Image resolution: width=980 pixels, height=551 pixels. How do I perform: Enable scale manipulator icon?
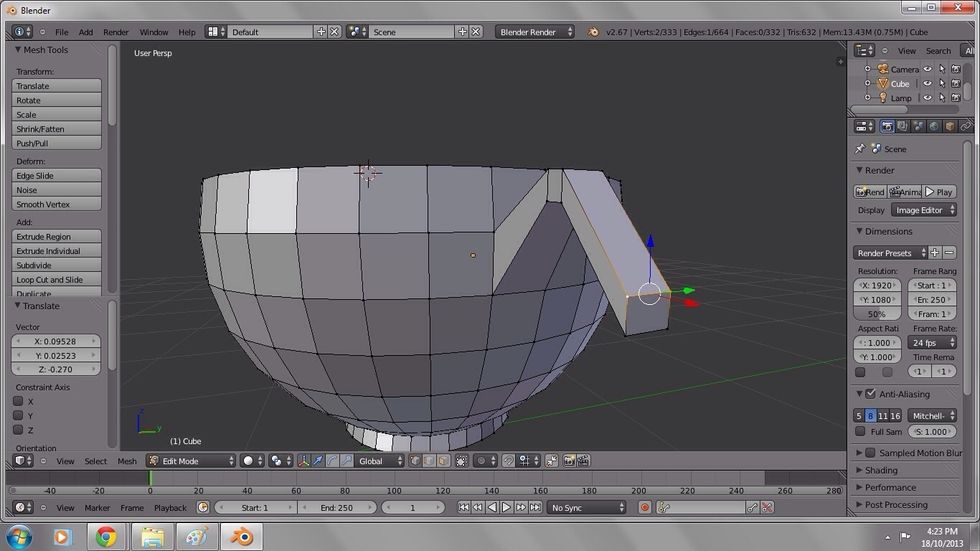tap(346, 461)
